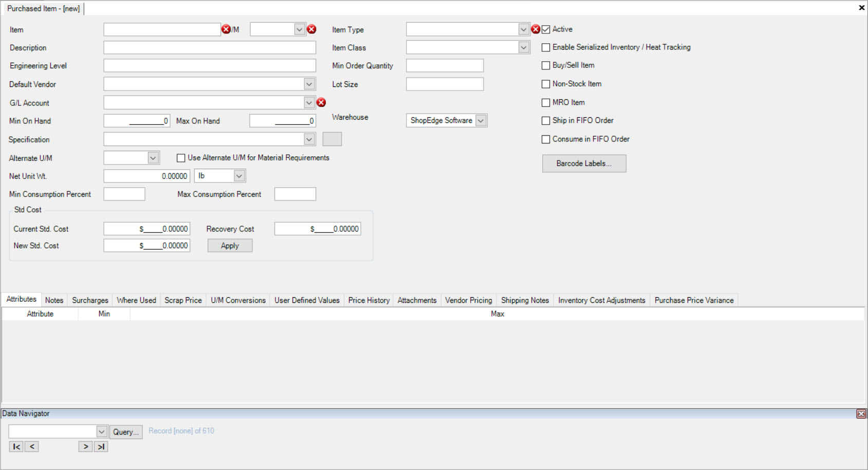Click the Min On Hand field
The height and width of the screenshot is (470, 868).
point(137,121)
